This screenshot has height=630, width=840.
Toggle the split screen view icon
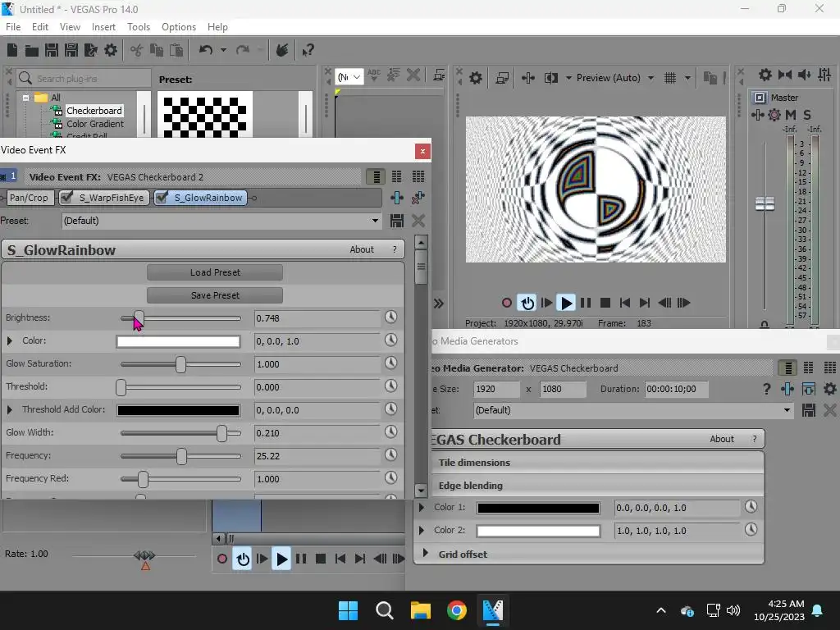(550, 78)
